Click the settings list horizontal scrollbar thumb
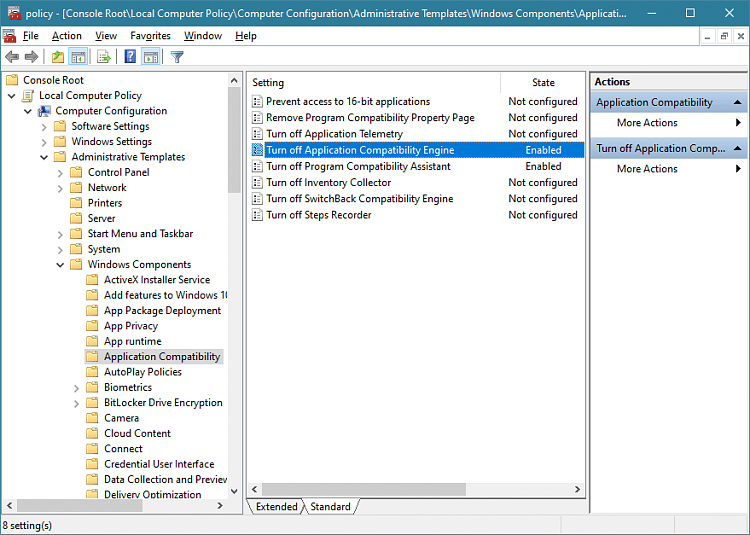Image resolution: width=750 pixels, height=535 pixels. click(364, 489)
